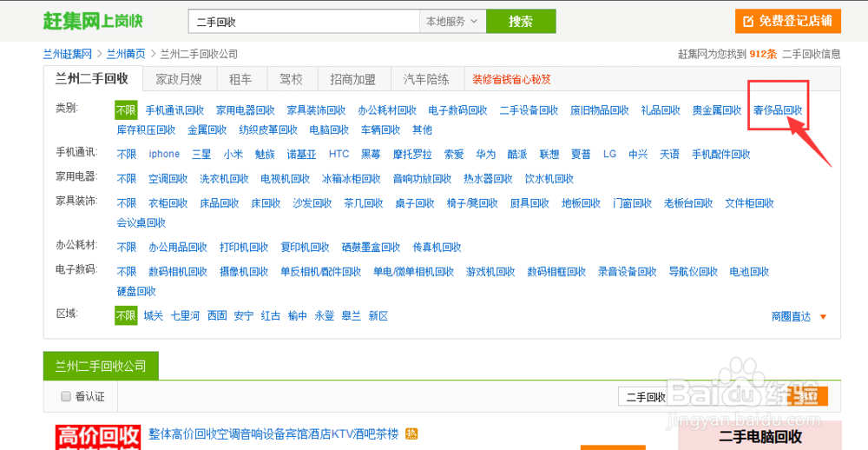This screenshot has height=450, width=868.
Task: Open the 驾校 tab
Action: 292,79
